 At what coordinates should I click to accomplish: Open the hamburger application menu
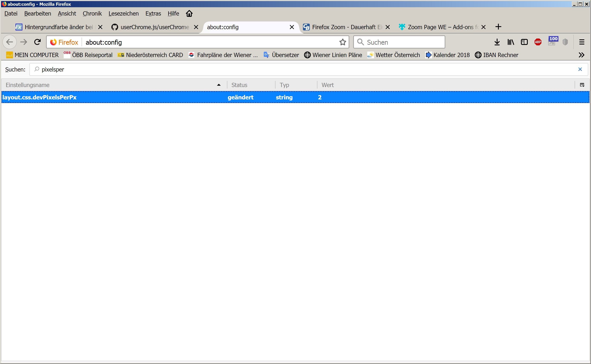[x=582, y=42]
